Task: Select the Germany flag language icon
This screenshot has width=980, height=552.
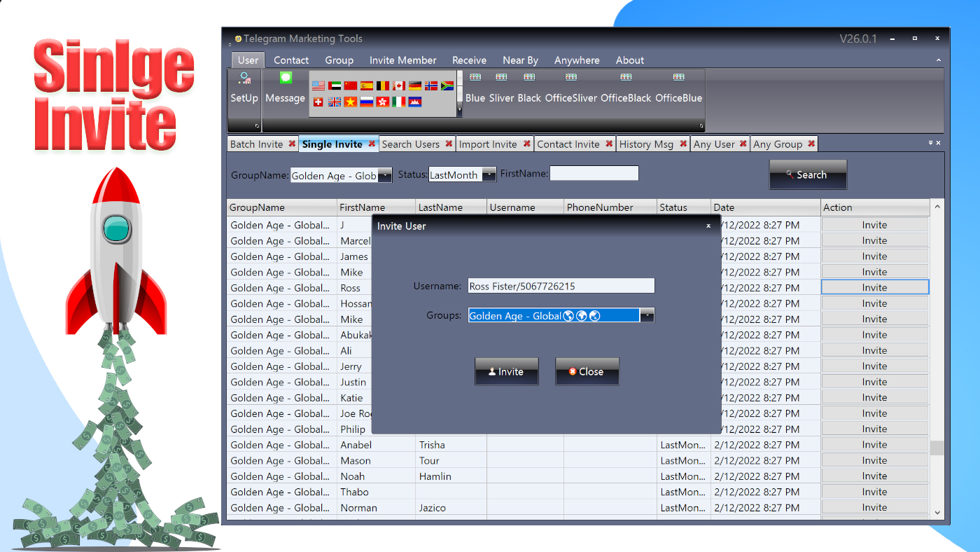Action: [x=414, y=85]
